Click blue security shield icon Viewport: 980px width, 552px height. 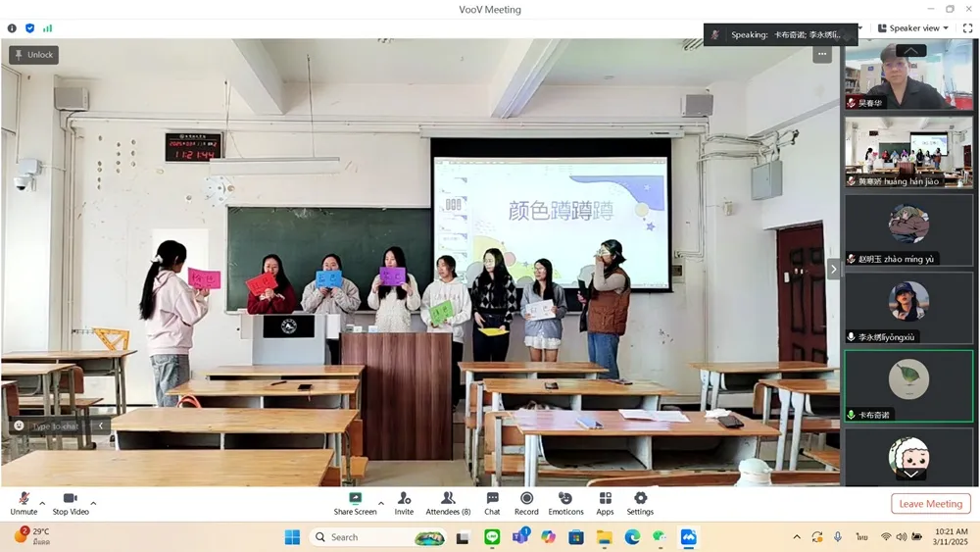pyautogui.click(x=30, y=28)
